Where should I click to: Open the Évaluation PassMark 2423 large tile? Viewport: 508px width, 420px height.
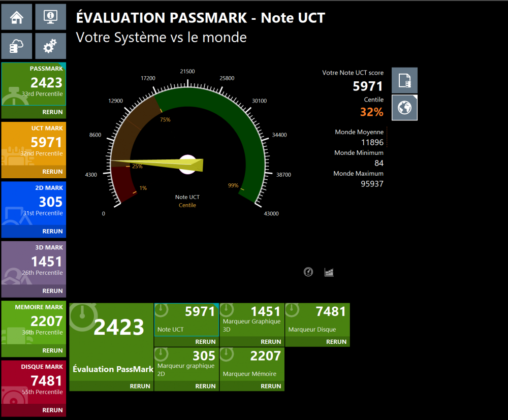111,342
